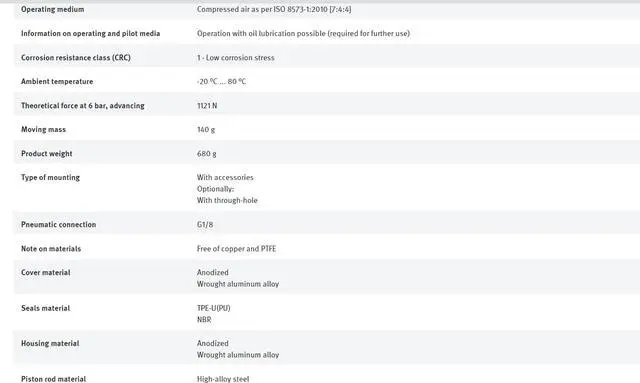Select the Low corrosion stress value

tap(236, 58)
